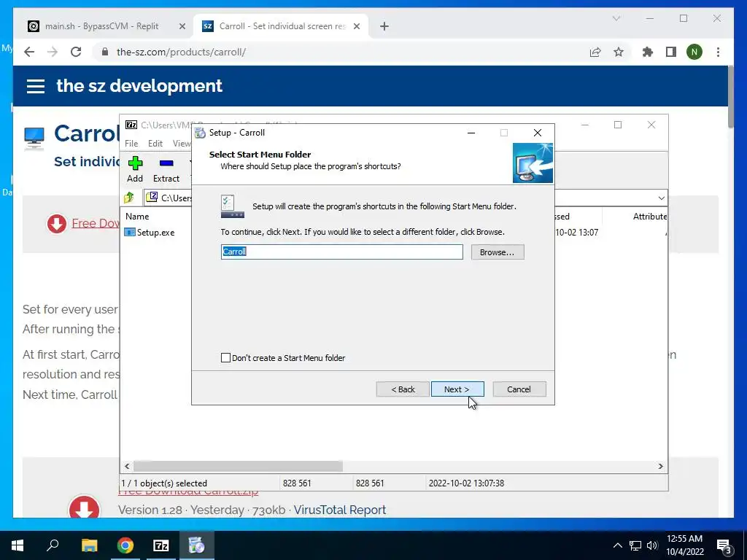The width and height of the screenshot is (747, 560).
Task: Reload the page in Chrome
Action: (x=76, y=52)
